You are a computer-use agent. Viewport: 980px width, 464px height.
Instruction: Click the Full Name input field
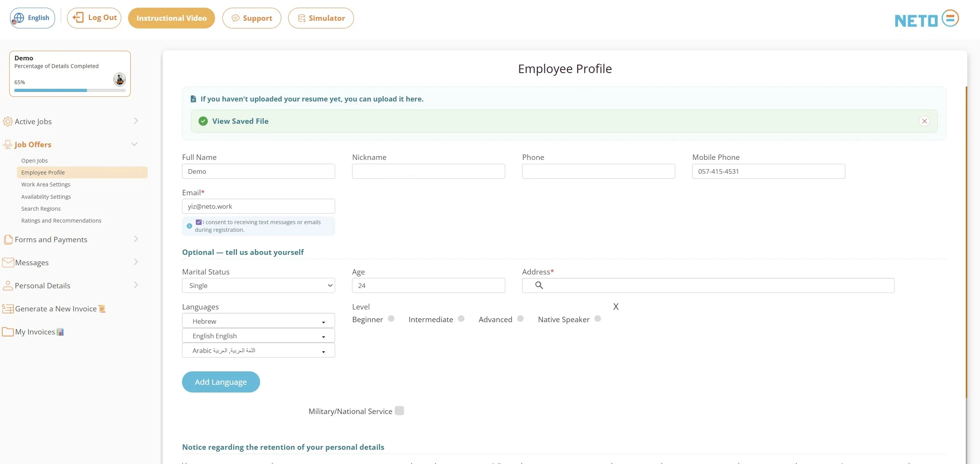pos(259,171)
